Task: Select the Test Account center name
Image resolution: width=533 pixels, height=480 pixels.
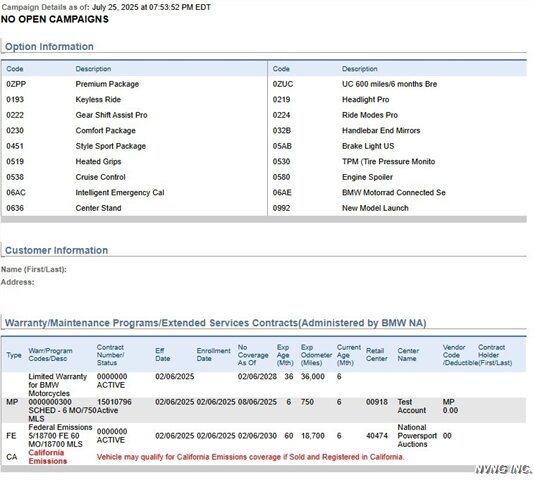Action: coord(412,406)
